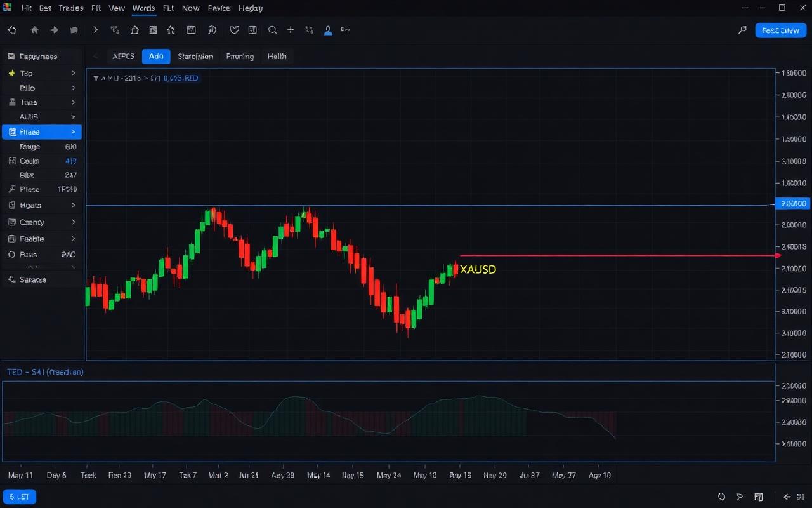Image resolution: width=812 pixels, height=508 pixels.
Task: Expand the Tums row arrow
Action: click(74, 102)
